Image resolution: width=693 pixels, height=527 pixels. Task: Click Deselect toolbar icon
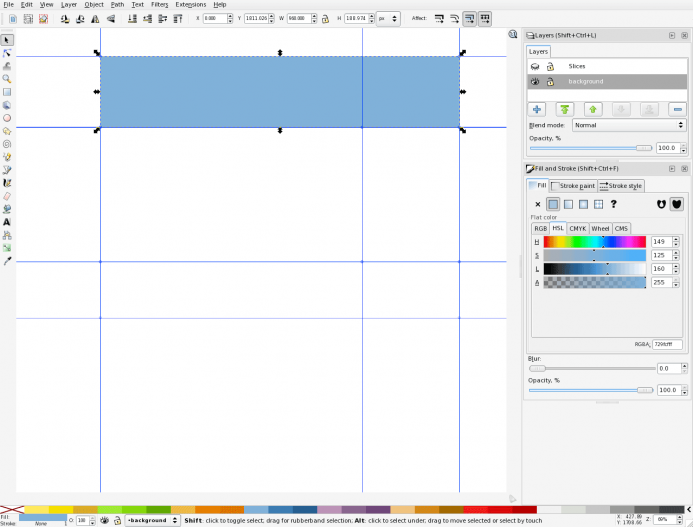43,19
